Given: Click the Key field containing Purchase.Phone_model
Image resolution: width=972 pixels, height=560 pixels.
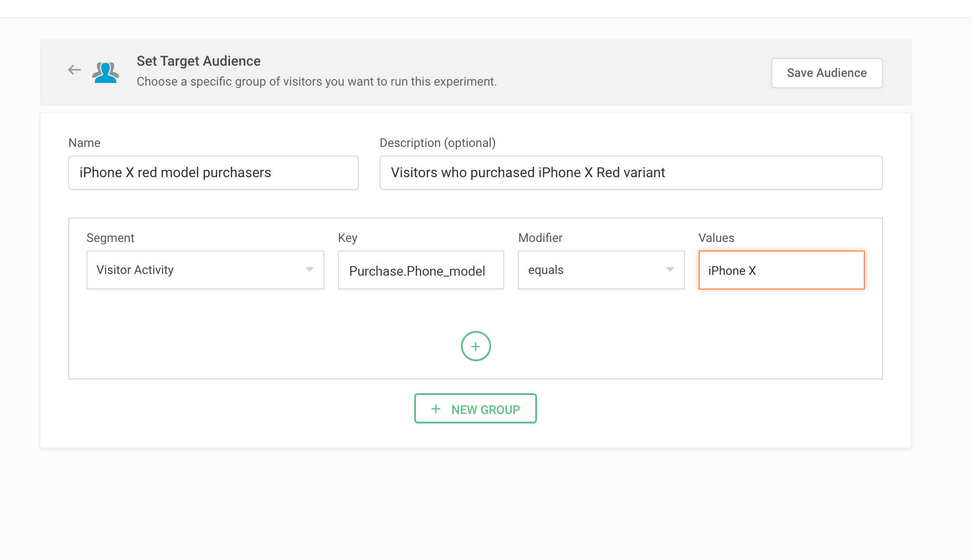Looking at the screenshot, I should [x=421, y=270].
